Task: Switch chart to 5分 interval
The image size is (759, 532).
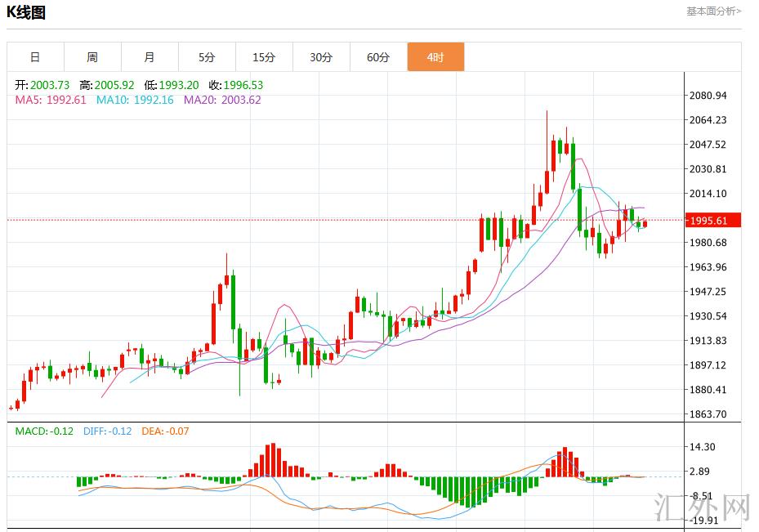Action: [x=207, y=57]
